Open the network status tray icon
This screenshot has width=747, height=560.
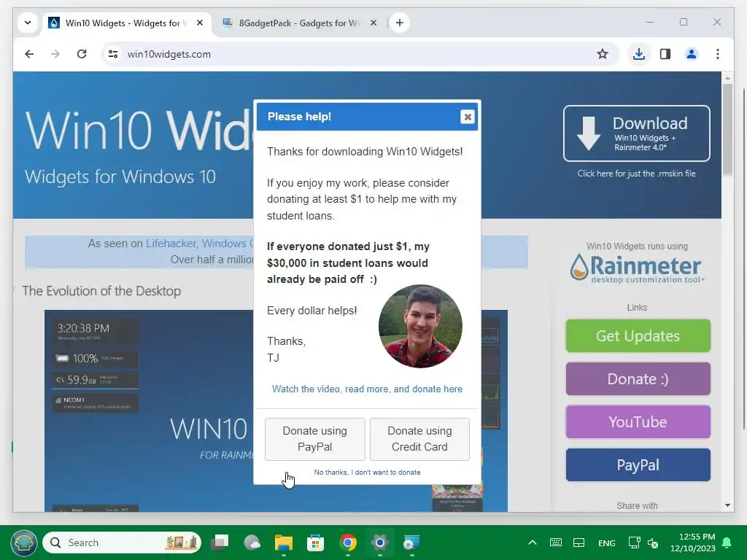click(634, 542)
